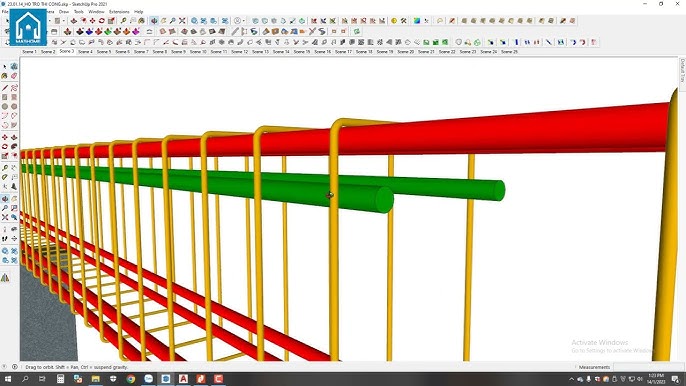Select the Freehand tool in left toolbar
Image resolution: width=686 pixels, height=386 pixels.
(x=14, y=88)
